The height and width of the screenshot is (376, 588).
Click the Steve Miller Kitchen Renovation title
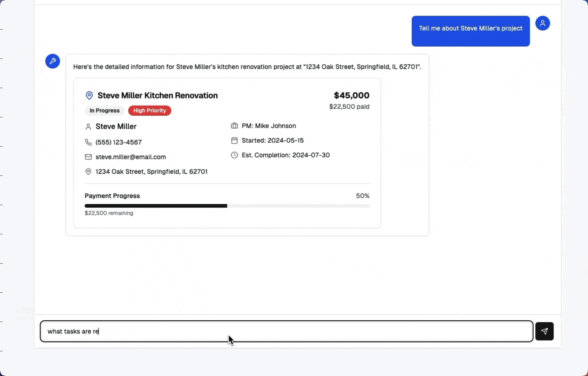[157, 95]
